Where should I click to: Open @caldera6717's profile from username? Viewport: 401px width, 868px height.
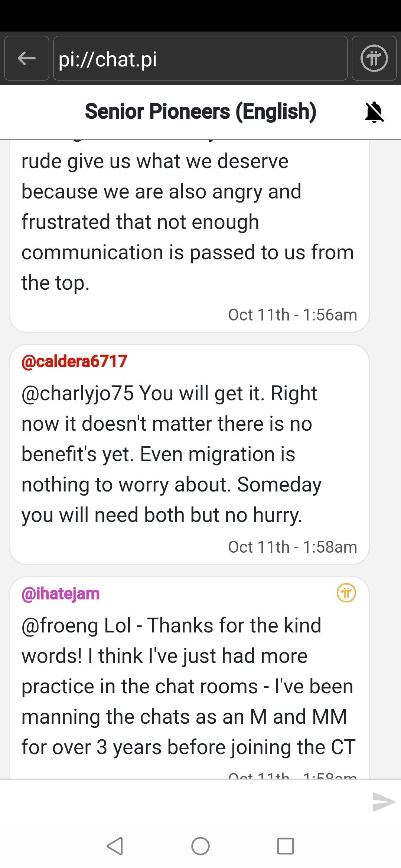(74, 361)
